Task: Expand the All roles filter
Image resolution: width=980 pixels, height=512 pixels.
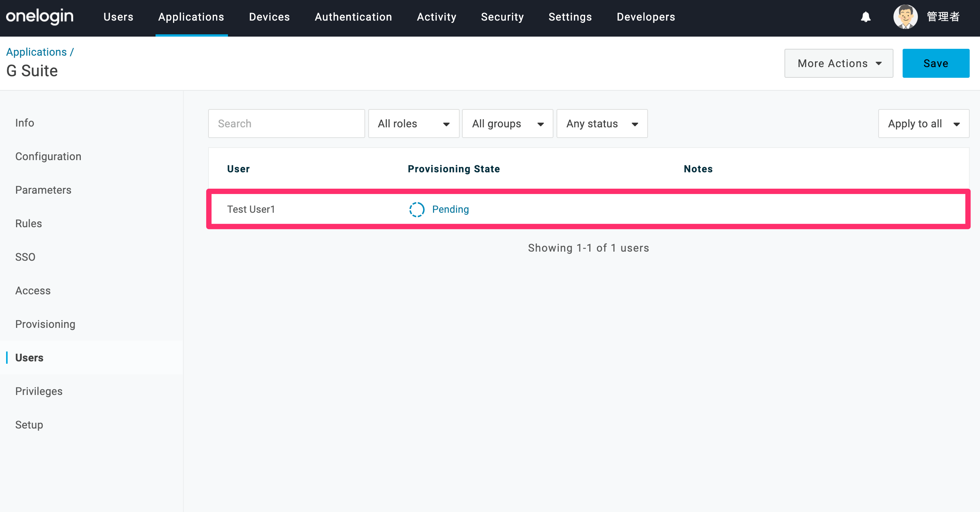Action: (x=414, y=124)
